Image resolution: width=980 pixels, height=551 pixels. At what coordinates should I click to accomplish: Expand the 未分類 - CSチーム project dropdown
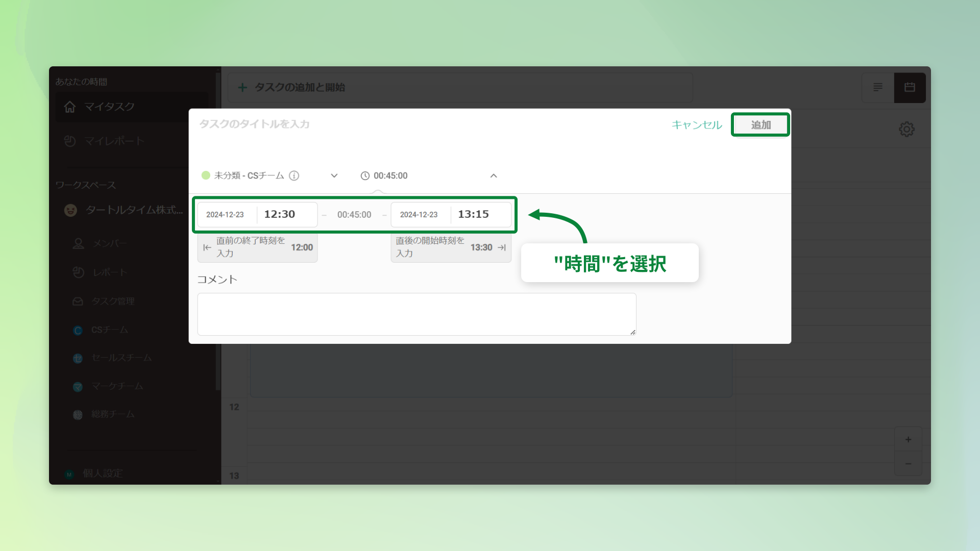334,176
